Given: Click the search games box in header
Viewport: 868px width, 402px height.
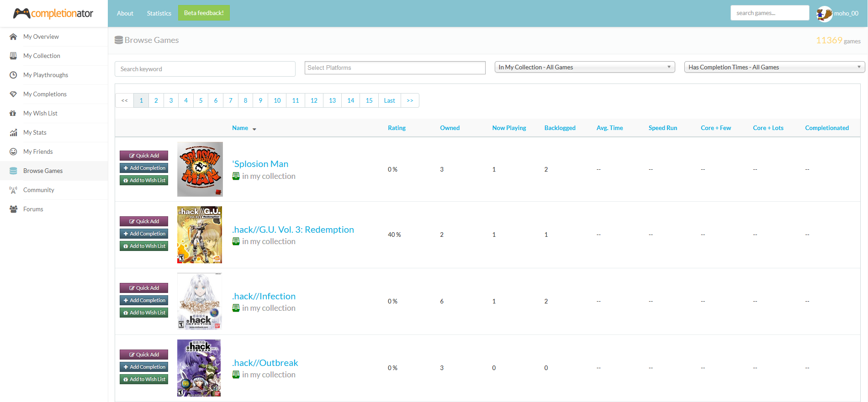Looking at the screenshot, I should [x=770, y=13].
